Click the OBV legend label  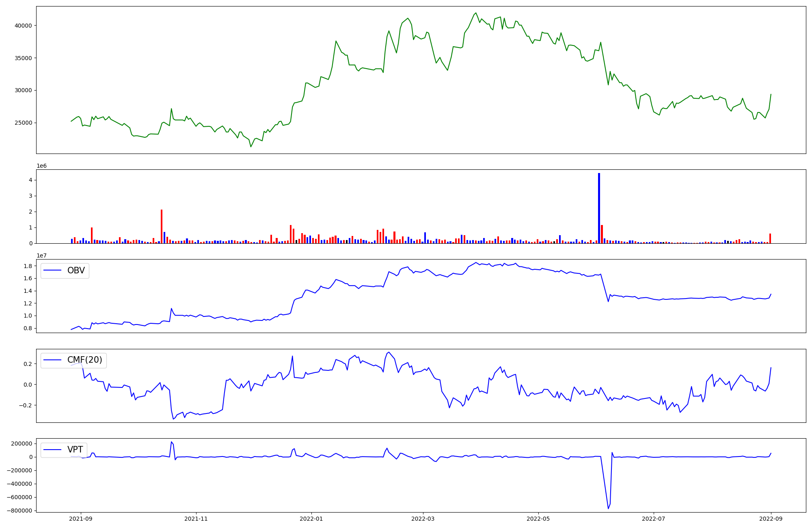(76, 270)
